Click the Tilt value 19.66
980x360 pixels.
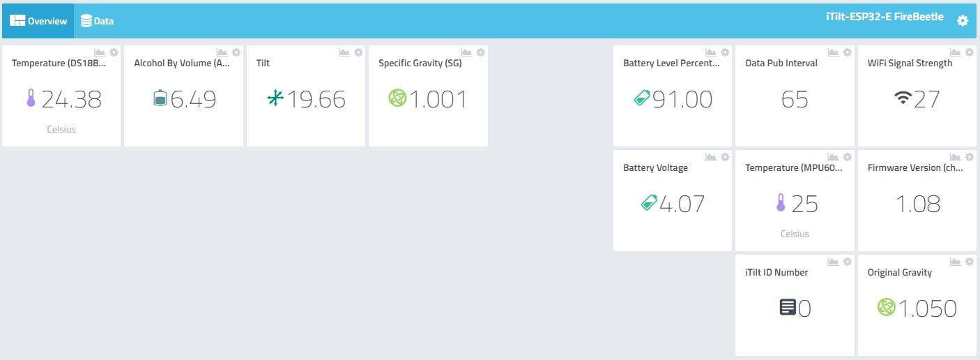[x=316, y=99]
